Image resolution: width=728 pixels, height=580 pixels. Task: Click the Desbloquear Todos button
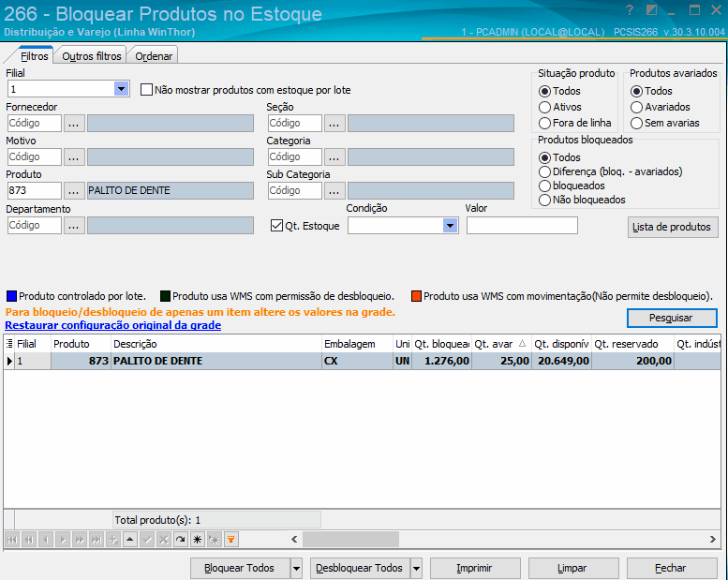pos(360,568)
